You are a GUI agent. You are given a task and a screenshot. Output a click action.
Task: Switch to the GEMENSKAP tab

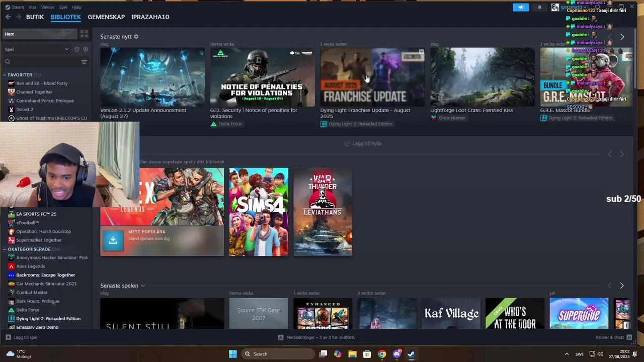point(106,17)
